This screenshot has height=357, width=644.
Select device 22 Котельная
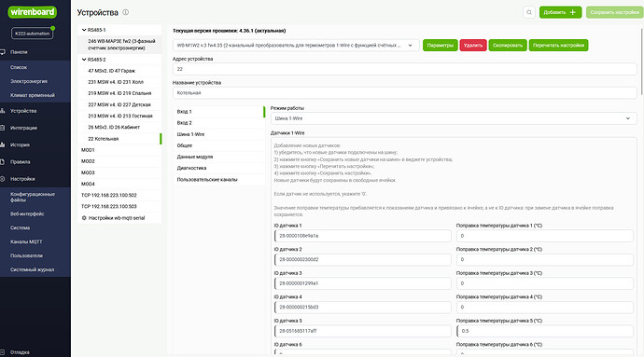pos(119,139)
